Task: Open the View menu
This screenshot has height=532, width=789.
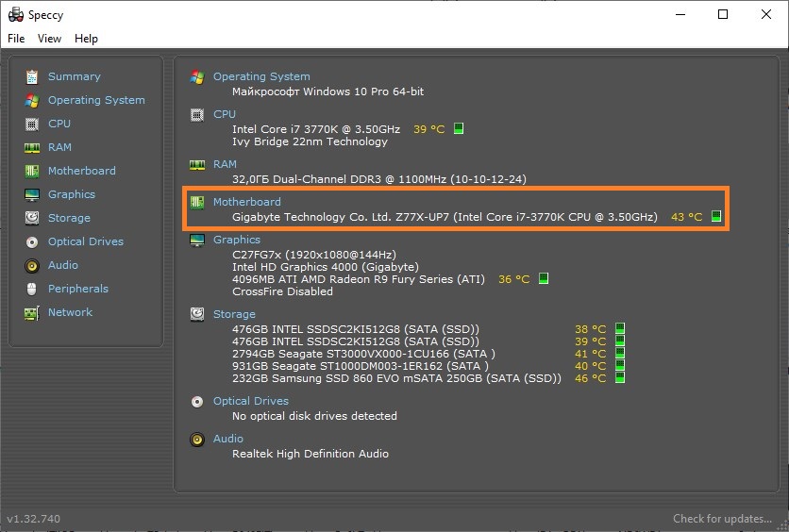Action: (49, 39)
